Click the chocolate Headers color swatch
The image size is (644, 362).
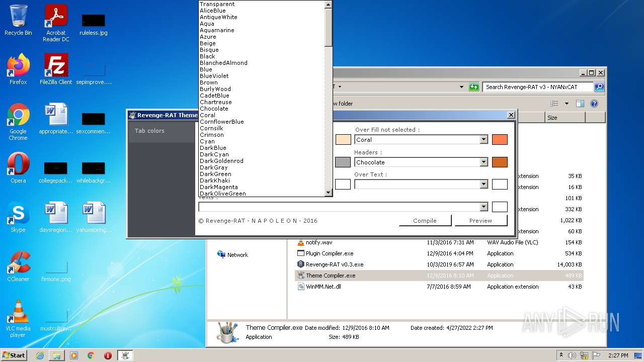(500, 162)
